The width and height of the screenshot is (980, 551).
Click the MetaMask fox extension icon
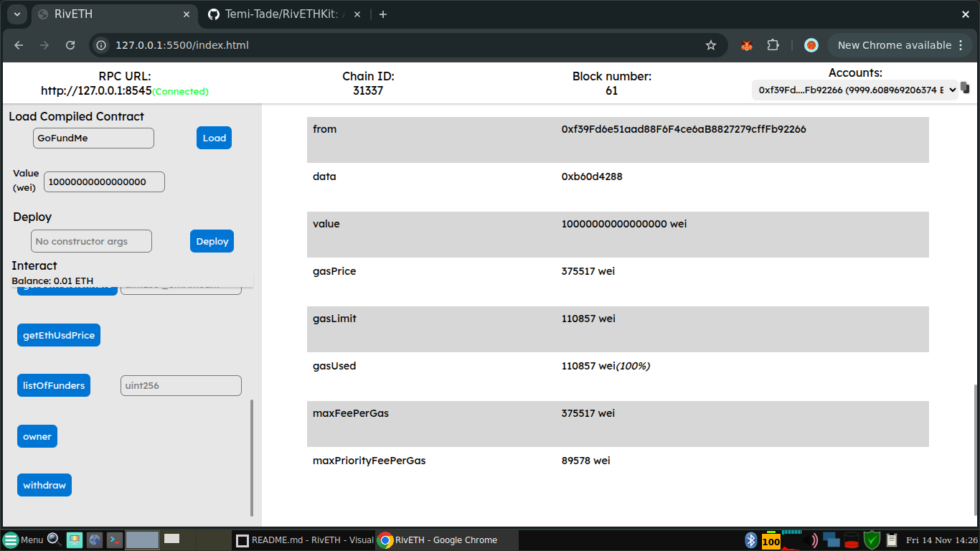746,44
